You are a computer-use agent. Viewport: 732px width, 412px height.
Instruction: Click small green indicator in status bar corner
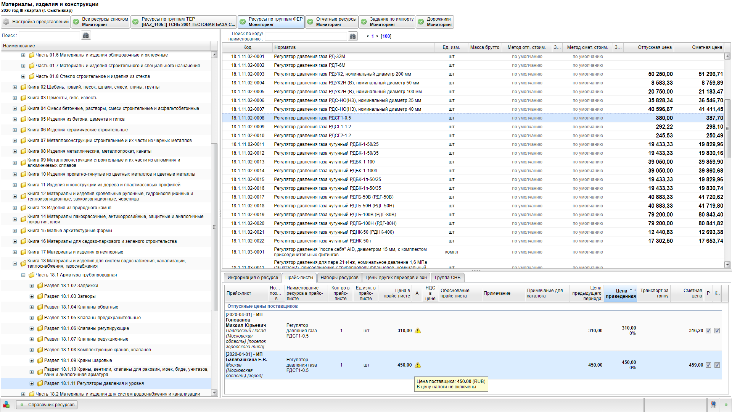tap(725, 405)
